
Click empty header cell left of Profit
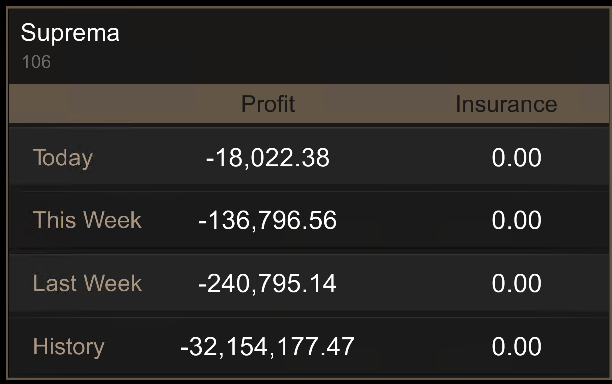point(101,104)
